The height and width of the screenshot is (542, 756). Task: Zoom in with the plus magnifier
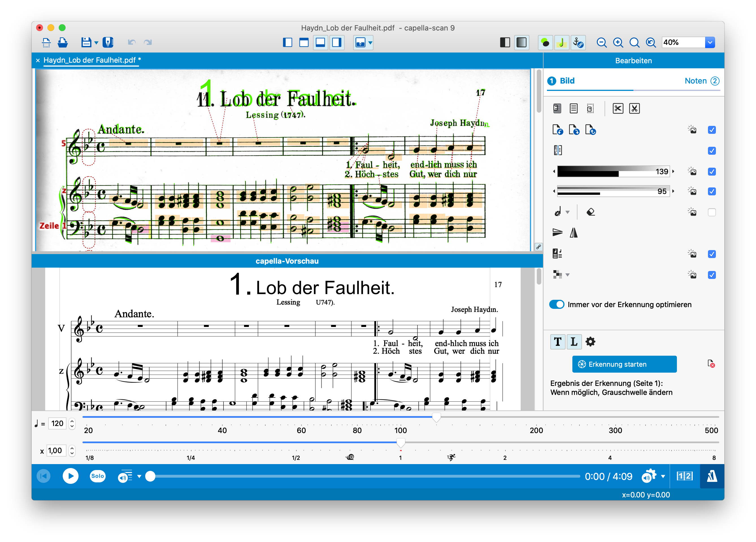[x=618, y=43]
